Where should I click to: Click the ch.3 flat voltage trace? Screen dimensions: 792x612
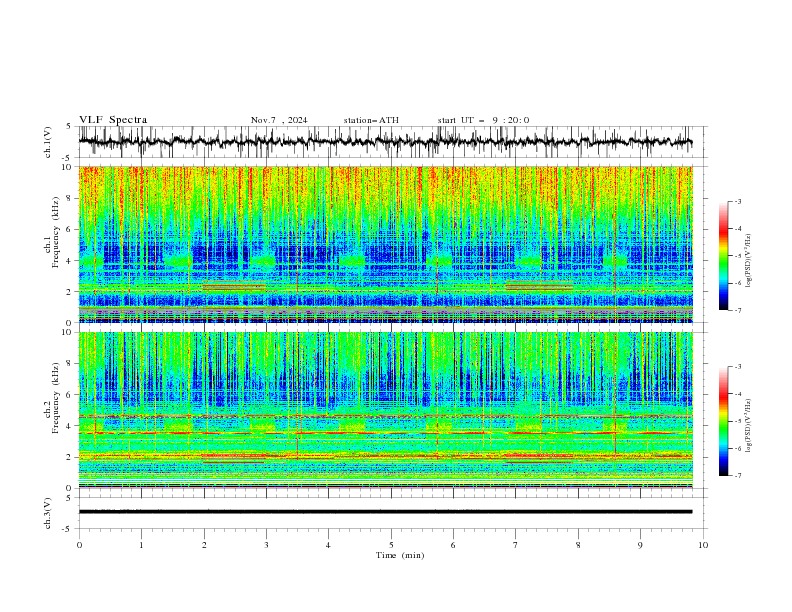385,512
